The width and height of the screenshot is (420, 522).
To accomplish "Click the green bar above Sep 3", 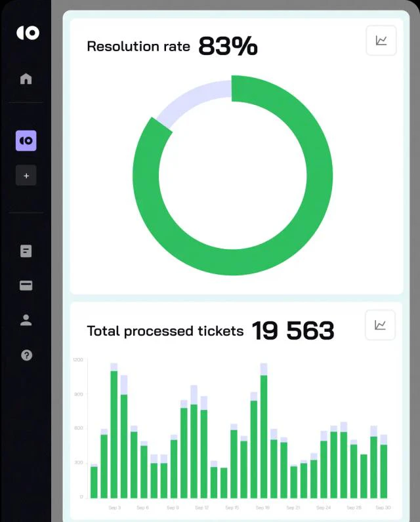I will [114, 434].
